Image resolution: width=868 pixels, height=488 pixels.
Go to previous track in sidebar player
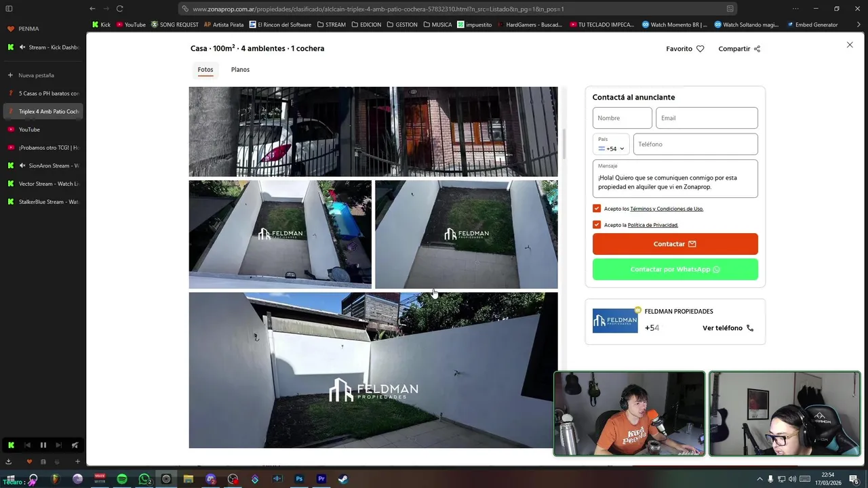[x=27, y=445]
